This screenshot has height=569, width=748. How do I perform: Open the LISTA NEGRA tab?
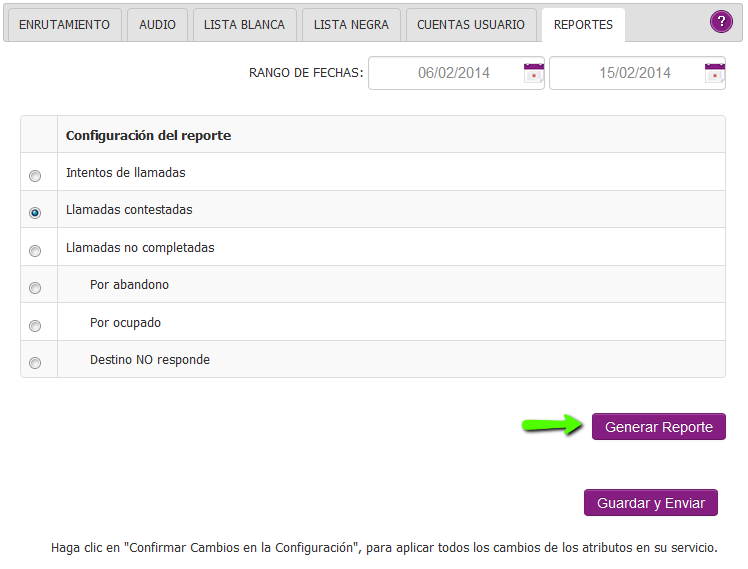tap(351, 25)
